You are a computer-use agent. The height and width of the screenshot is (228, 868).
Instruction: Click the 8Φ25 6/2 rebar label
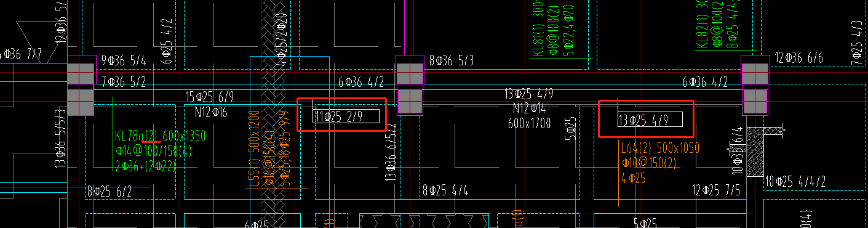(x=109, y=191)
